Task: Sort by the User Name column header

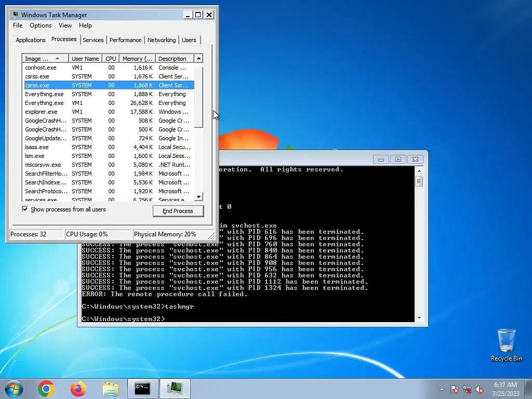Action: click(85, 59)
